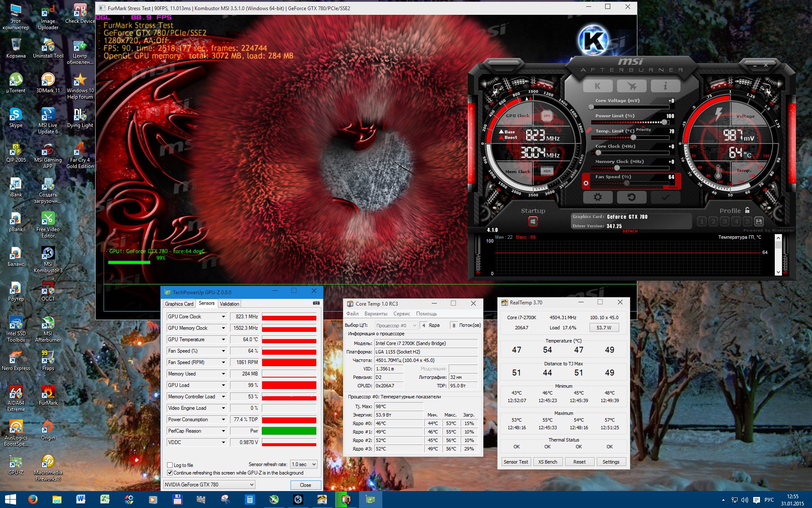Adjust the Power Limit slider handle
Image resolution: width=812 pixels, height=508 pixels.
point(664,122)
